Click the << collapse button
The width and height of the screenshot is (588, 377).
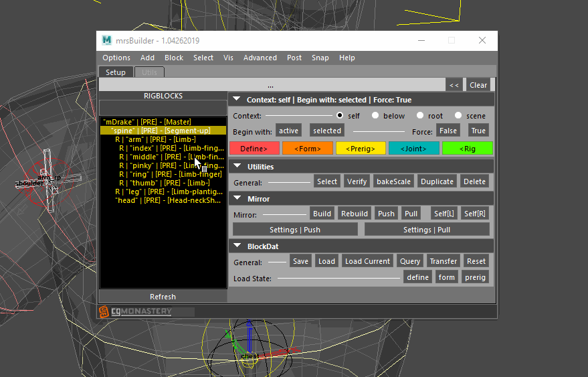coord(454,85)
